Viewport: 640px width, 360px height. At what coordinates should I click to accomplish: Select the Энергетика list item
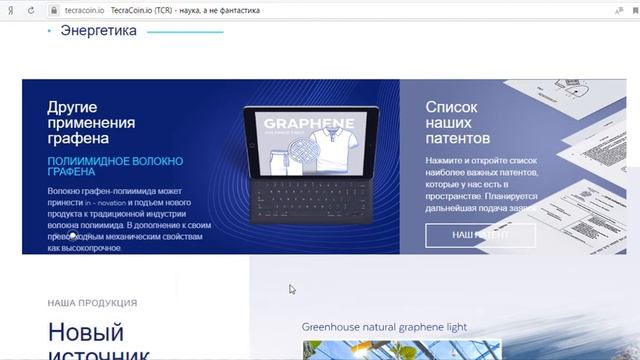[x=98, y=31]
